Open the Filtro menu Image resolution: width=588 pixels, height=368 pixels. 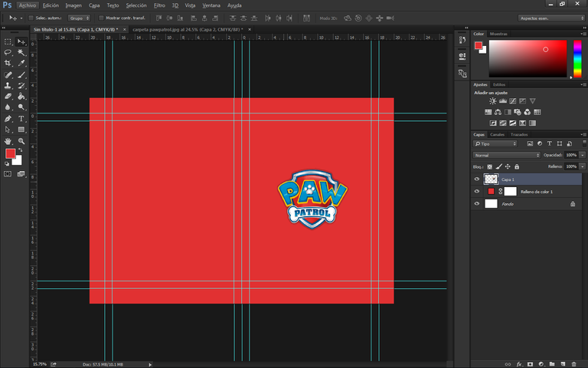coord(159,5)
